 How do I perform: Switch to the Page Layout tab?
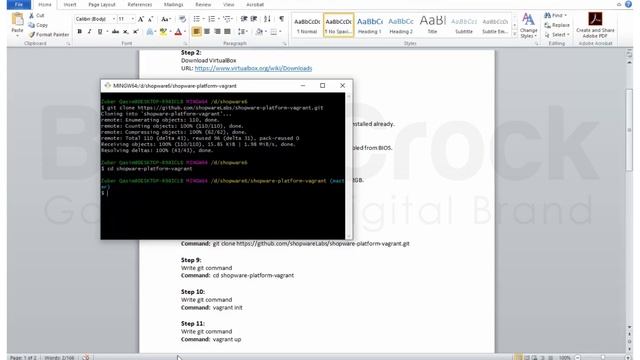pyautogui.click(x=102, y=4)
